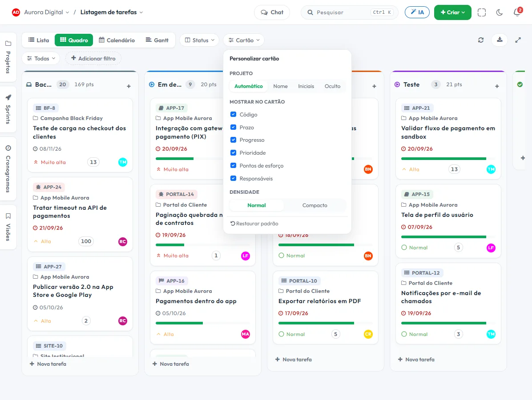The width and height of the screenshot is (532, 400).
Task: Click the AD Aurora Digital logo
Action: (x=16, y=12)
